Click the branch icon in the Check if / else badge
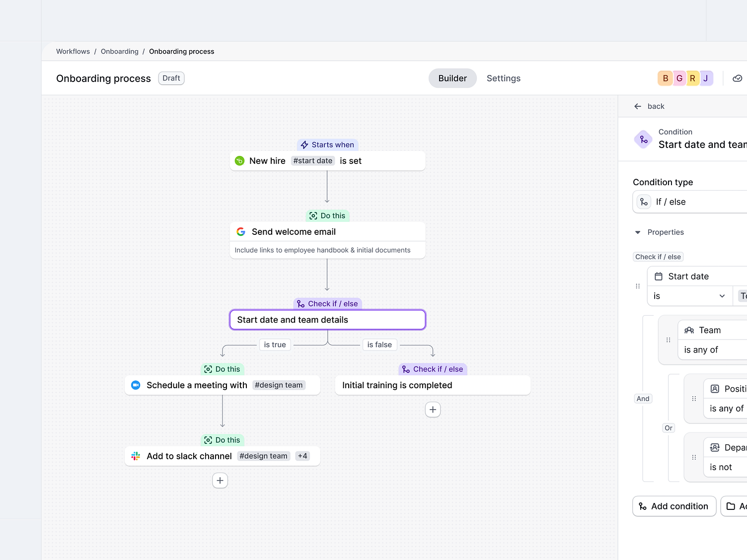 coord(301,303)
